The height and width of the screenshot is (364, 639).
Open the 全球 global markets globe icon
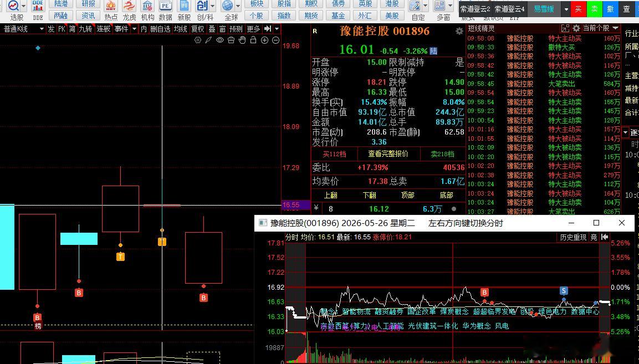(x=228, y=6)
